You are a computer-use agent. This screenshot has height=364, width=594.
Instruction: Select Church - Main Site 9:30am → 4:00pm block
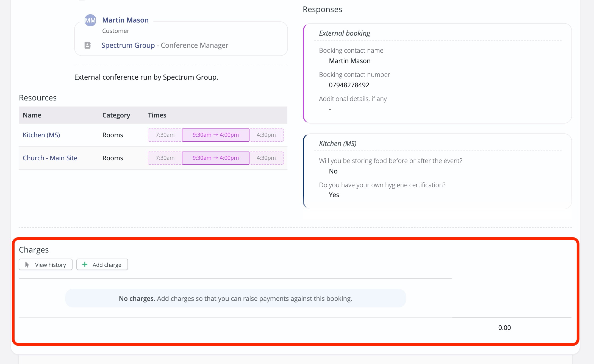click(x=216, y=158)
